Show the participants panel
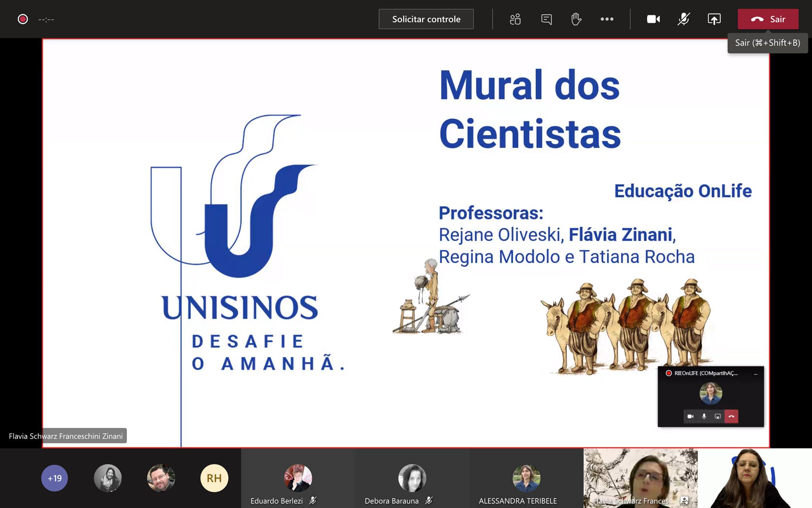812x508 pixels. [515, 19]
